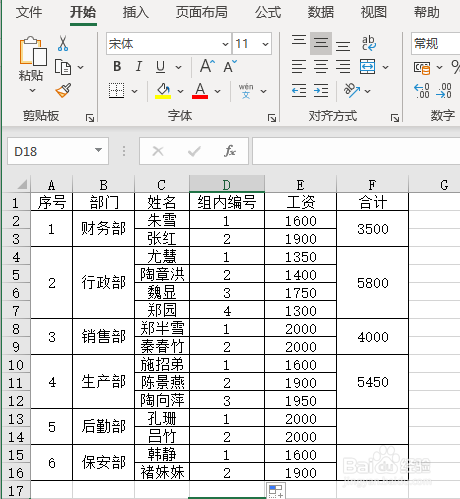Click the phonetic guide wén icon
This screenshot has width=460, height=499.
(246, 91)
